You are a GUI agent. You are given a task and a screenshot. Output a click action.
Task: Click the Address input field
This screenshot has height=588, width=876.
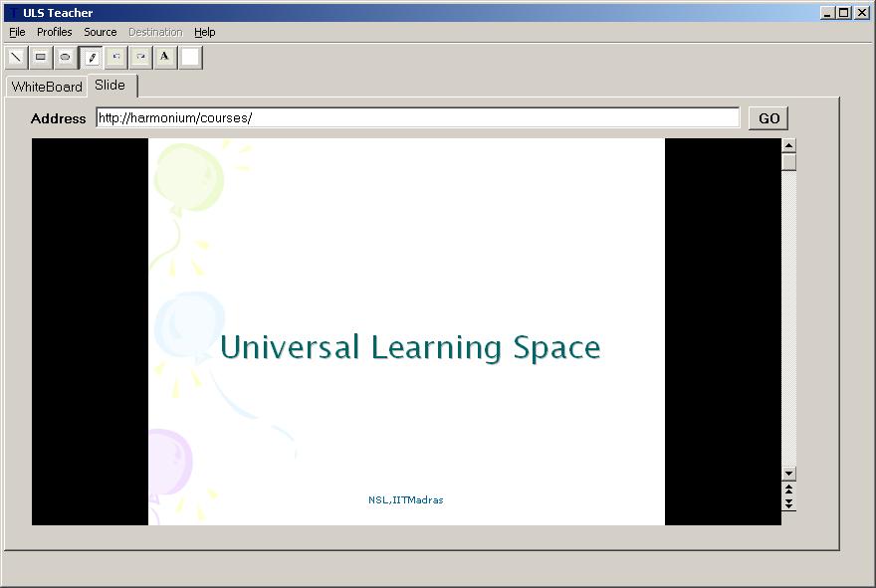click(418, 117)
